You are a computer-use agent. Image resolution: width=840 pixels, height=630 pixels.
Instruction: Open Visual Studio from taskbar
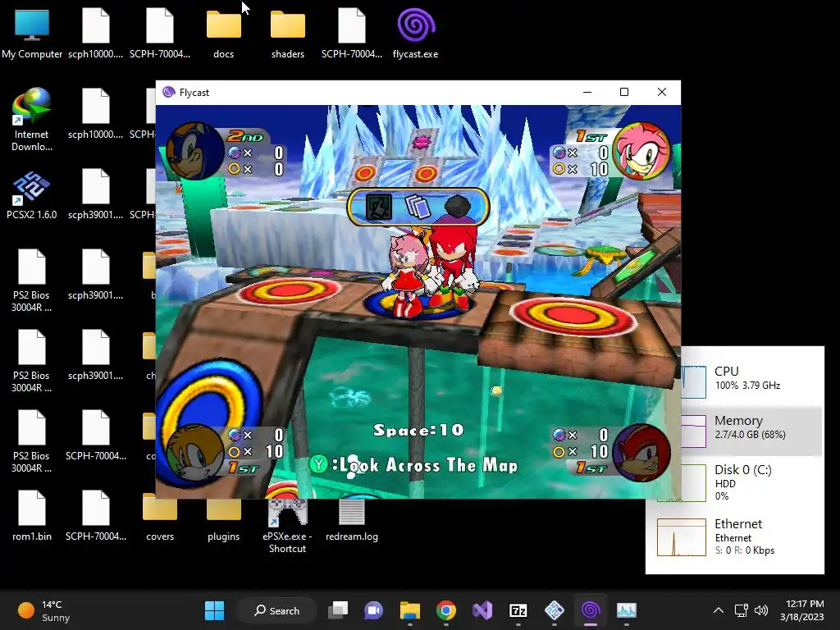(x=482, y=610)
